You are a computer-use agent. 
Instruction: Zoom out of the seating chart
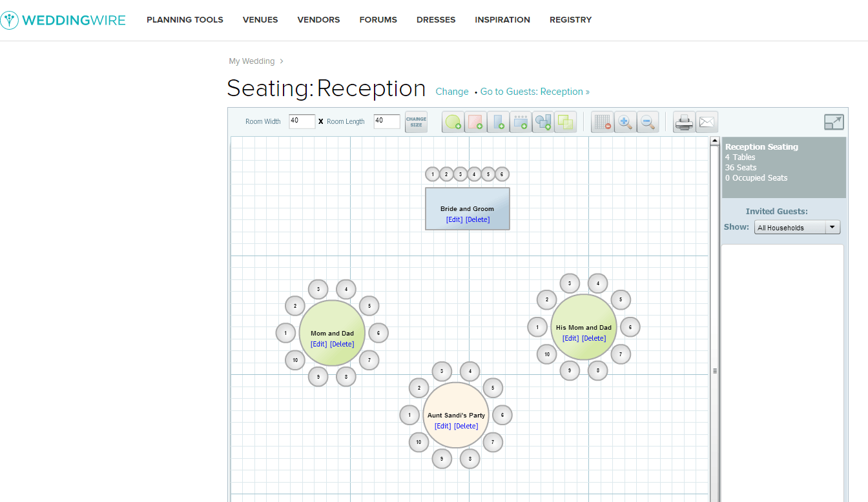(648, 122)
